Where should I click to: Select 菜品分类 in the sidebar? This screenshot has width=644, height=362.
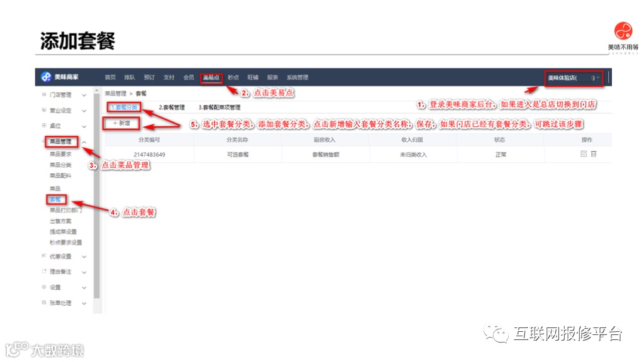coord(60,165)
